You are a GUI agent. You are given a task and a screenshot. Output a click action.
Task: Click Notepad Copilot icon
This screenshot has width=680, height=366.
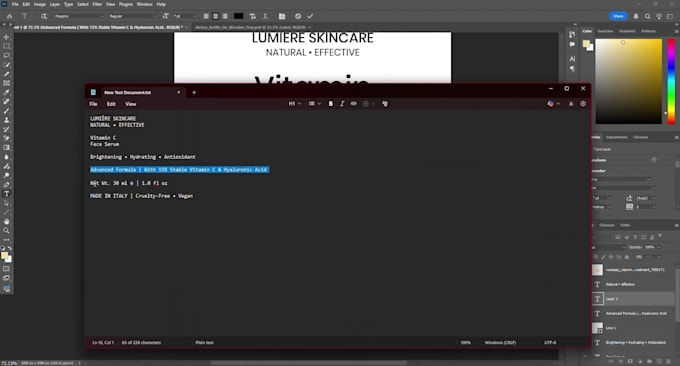tap(550, 104)
